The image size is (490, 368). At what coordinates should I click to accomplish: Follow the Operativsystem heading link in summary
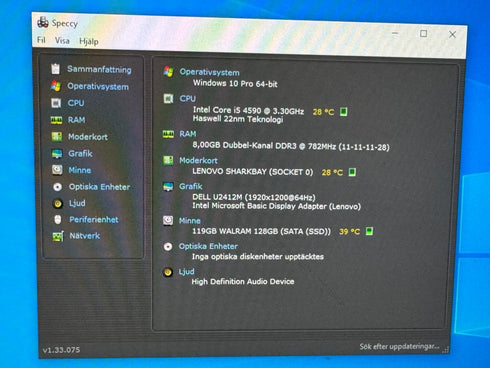click(209, 72)
